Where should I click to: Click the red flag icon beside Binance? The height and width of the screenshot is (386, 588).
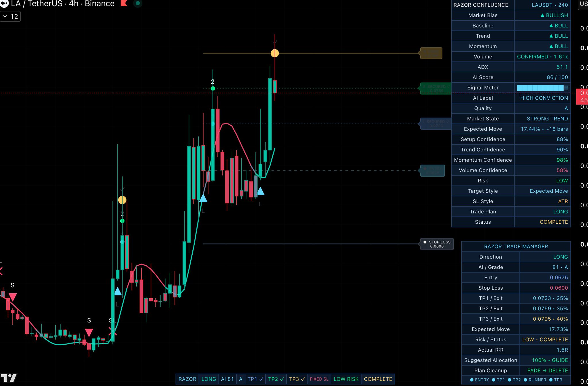point(124,3)
